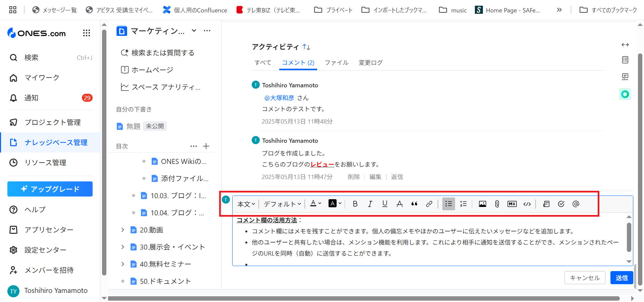Click the キャンセル button
This screenshot has height=302, width=644.
pos(585,278)
